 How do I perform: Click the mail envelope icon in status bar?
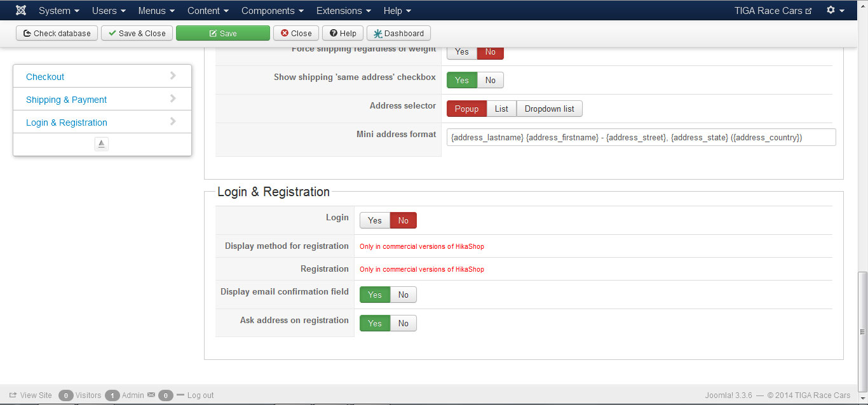(x=151, y=395)
